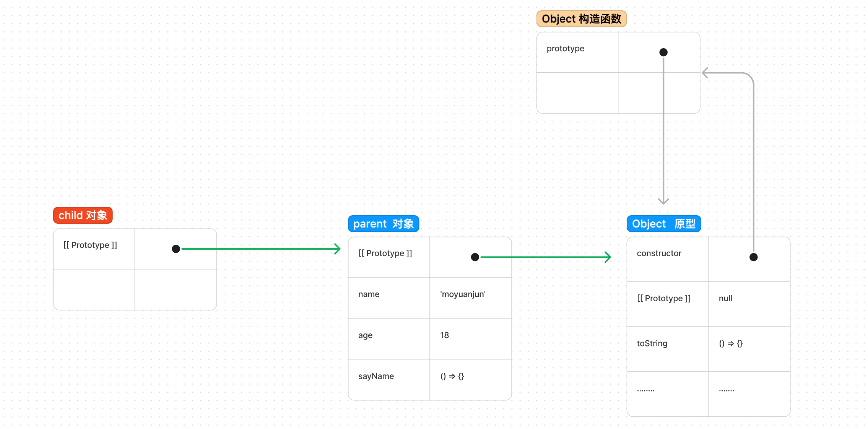Screen dimensions: 868x429
Task: Select the red 'child 对象' label
Action: coord(83,215)
